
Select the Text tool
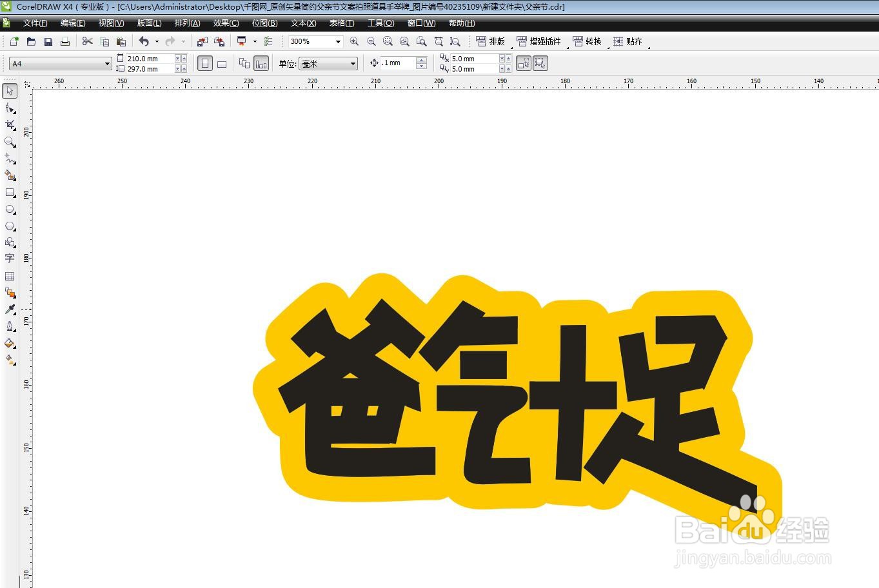[10, 259]
